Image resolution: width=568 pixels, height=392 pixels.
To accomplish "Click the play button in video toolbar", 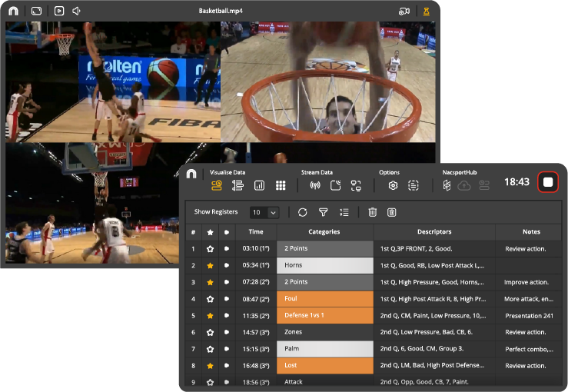I will point(59,12).
